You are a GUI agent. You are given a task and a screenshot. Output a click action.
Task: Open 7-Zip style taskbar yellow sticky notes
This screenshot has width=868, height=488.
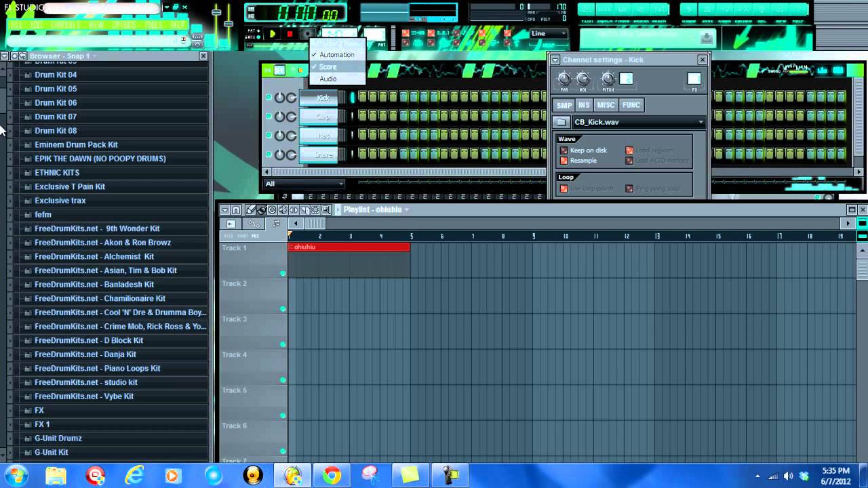(x=410, y=475)
